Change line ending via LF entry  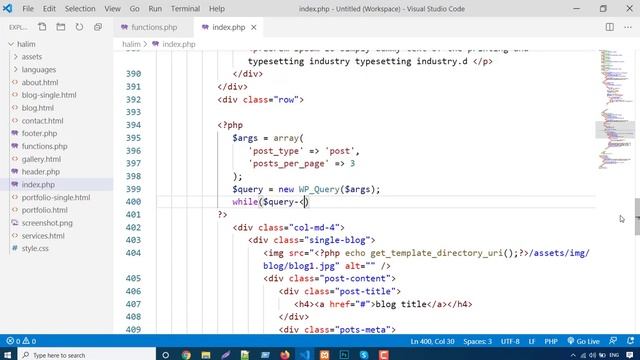531,341
